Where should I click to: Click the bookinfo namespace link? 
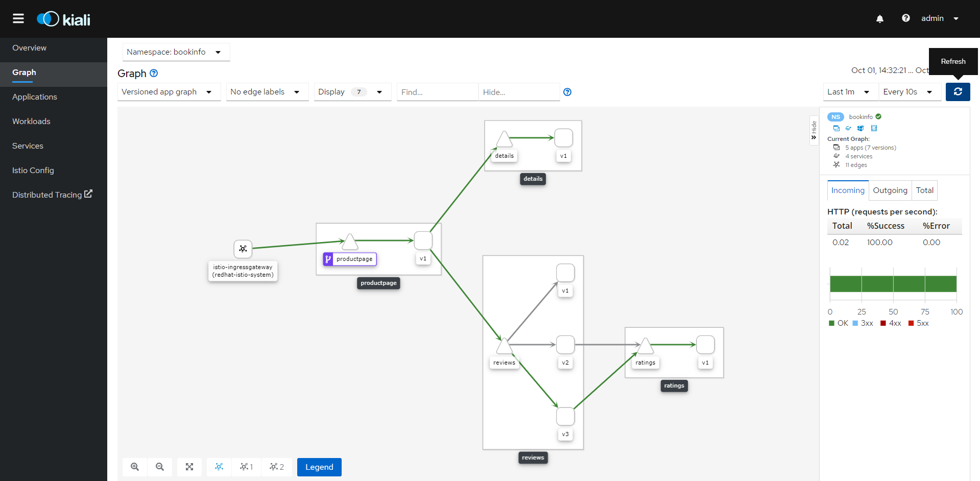pyautogui.click(x=861, y=117)
